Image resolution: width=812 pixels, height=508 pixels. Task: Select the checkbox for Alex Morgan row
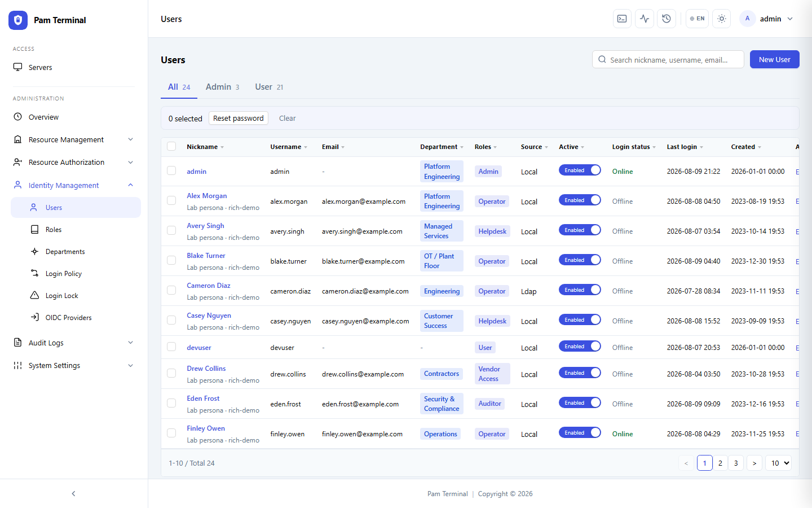(x=171, y=200)
